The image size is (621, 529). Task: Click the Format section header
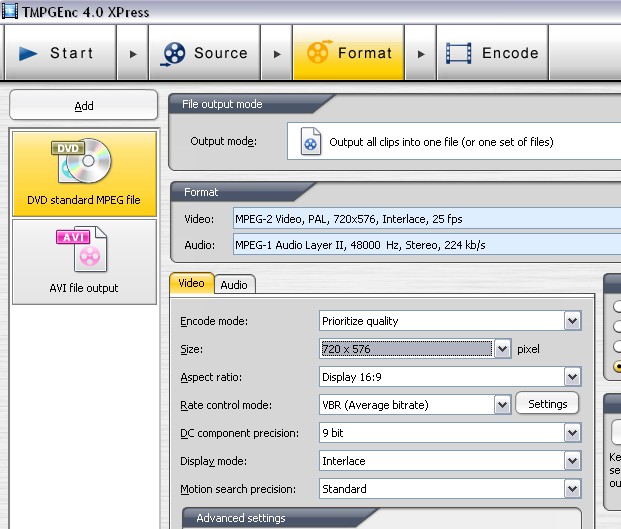click(201, 192)
